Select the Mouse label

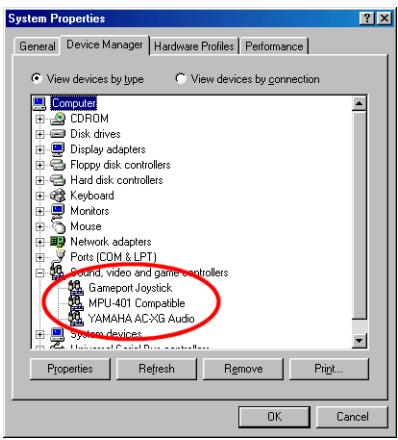click(x=86, y=226)
